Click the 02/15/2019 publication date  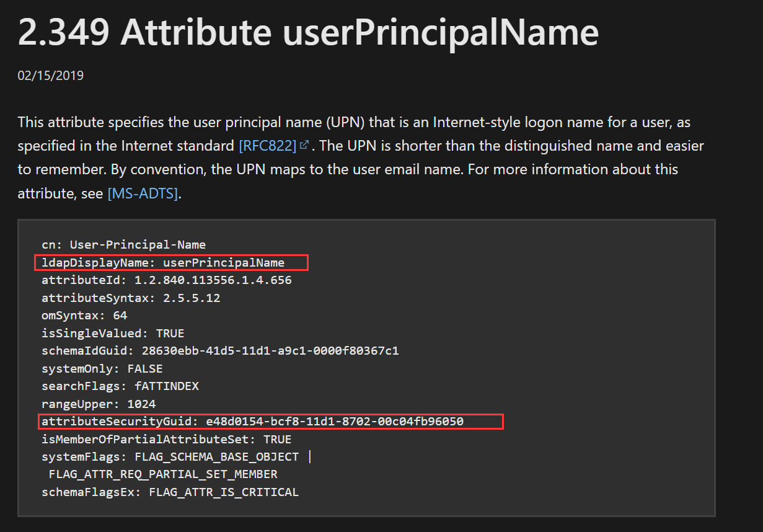(51, 76)
